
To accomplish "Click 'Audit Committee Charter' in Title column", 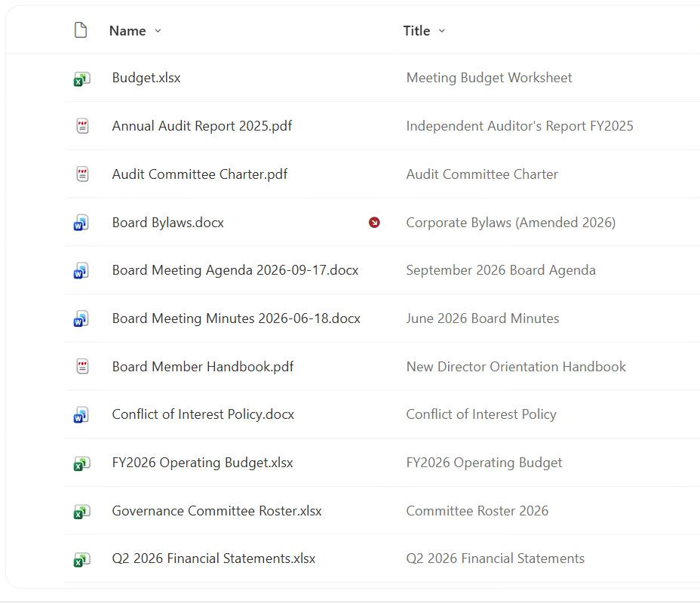I will click(x=482, y=174).
